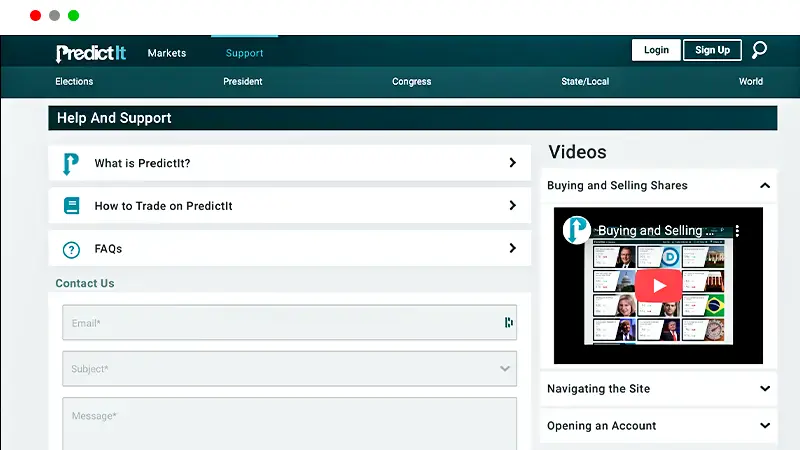
Task: Focus the Email input field
Action: (x=289, y=322)
